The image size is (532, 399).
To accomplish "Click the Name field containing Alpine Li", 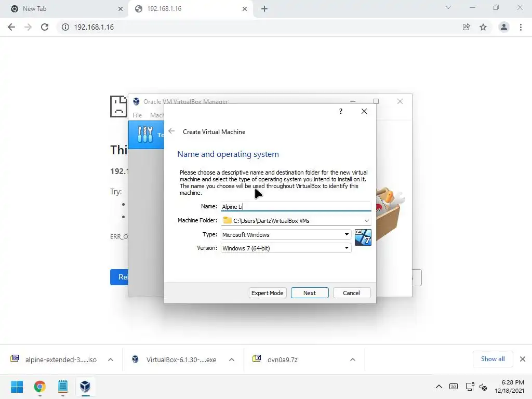I will tap(296, 206).
